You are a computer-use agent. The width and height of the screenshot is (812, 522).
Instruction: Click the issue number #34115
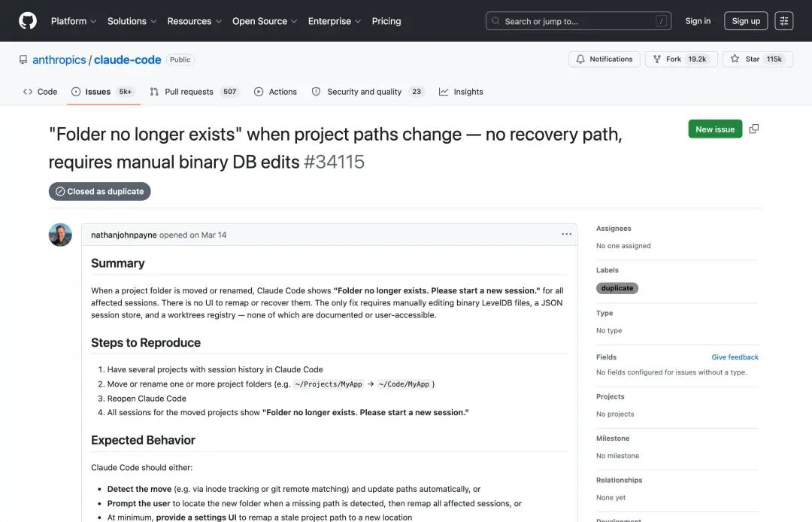coord(334,162)
